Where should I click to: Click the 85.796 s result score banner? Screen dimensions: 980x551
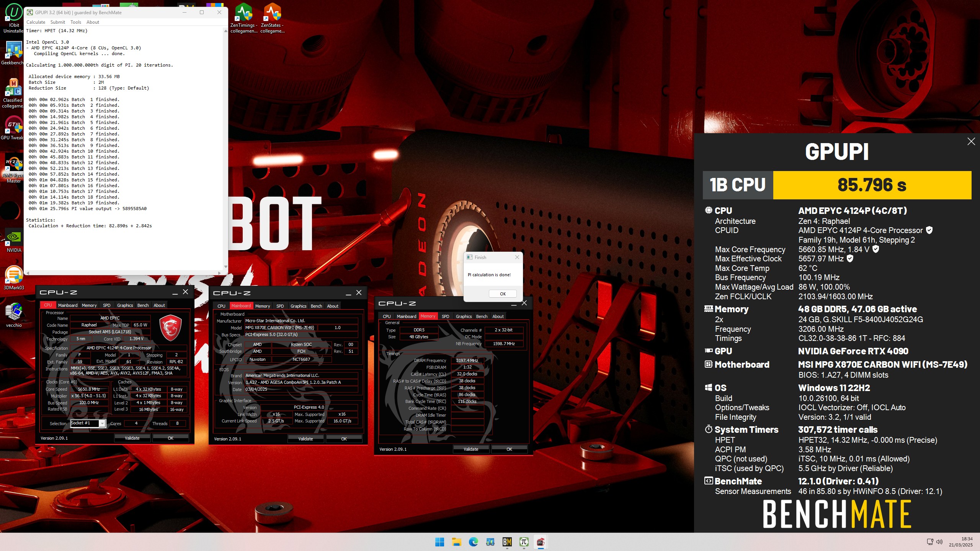[872, 185]
